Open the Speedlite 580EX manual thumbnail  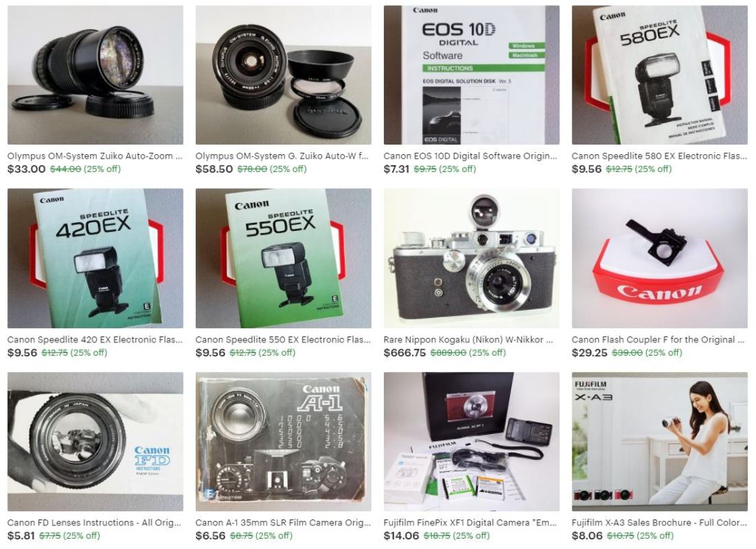tap(659, 75)
